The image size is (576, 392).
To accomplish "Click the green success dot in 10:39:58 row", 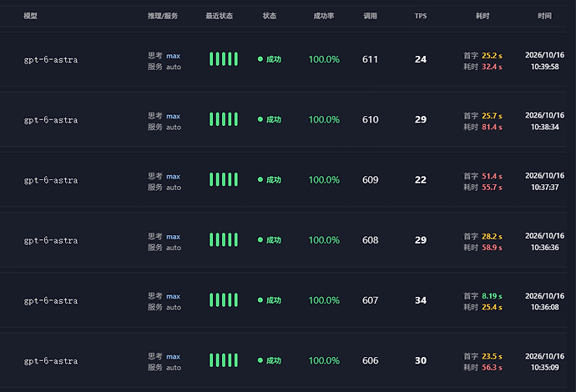I will coord(260,59).
